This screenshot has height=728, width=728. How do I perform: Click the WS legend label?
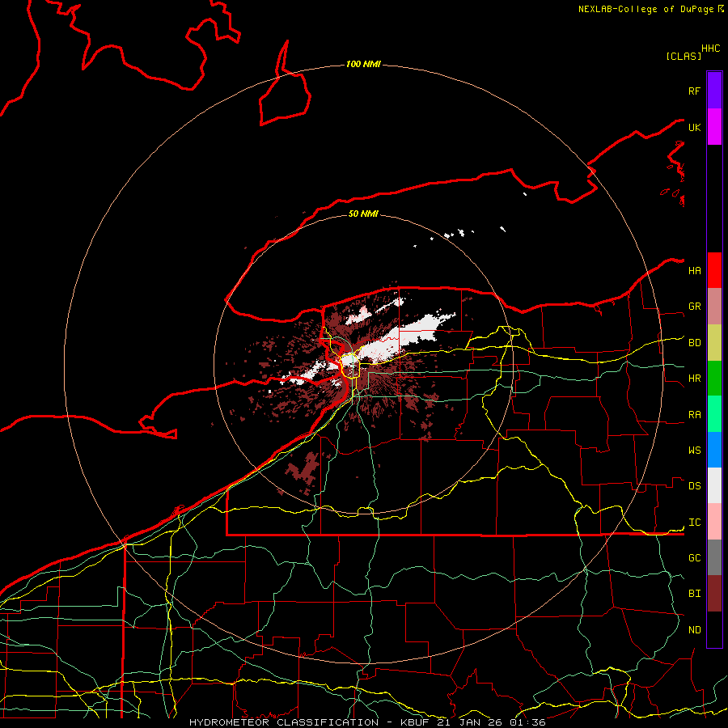tap(694, 451)
